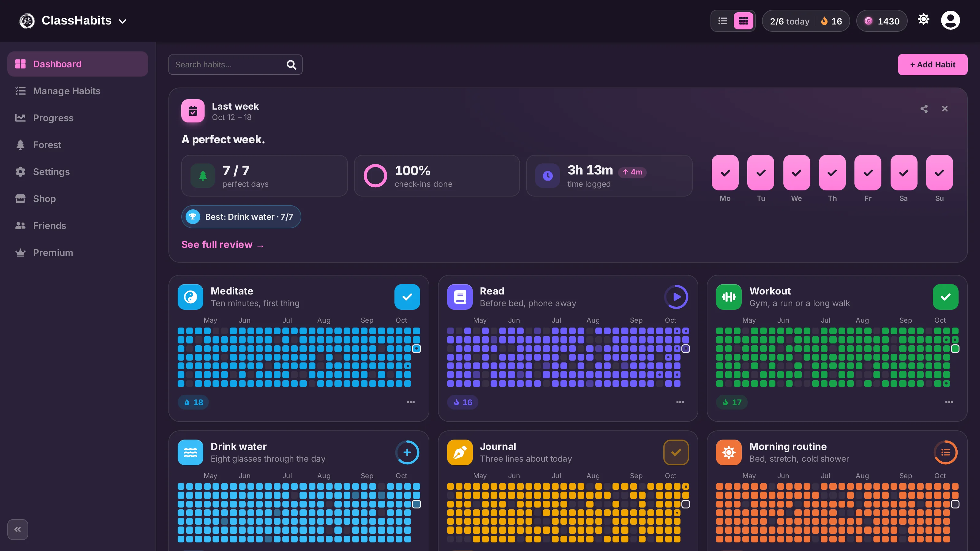Open the Progress page
The width and height of the screenshot is (980, 551).
pyautogui.click(x=77, y=118)
